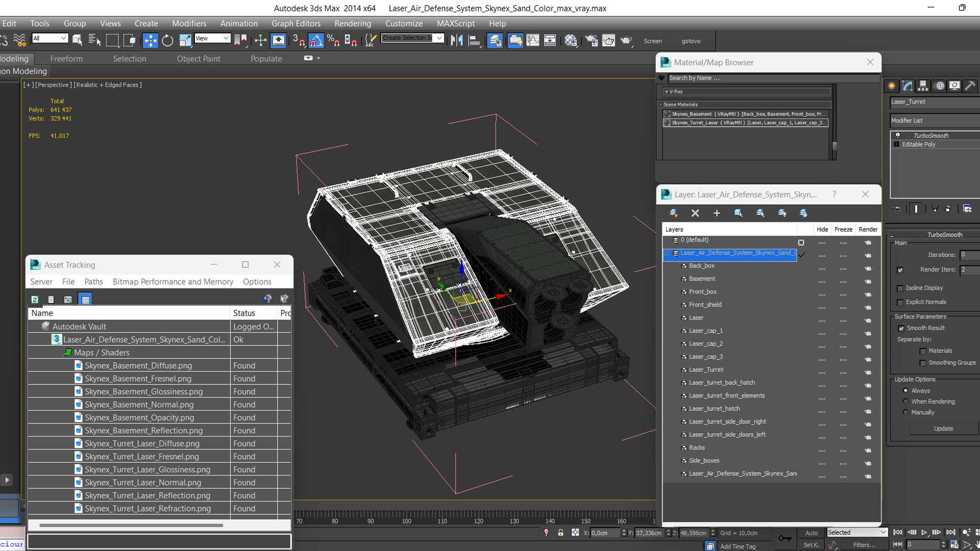The width and height of the screenshot is (980, 551).
Task: Click the Render Iters value field
Action: [x=970, y=269]
